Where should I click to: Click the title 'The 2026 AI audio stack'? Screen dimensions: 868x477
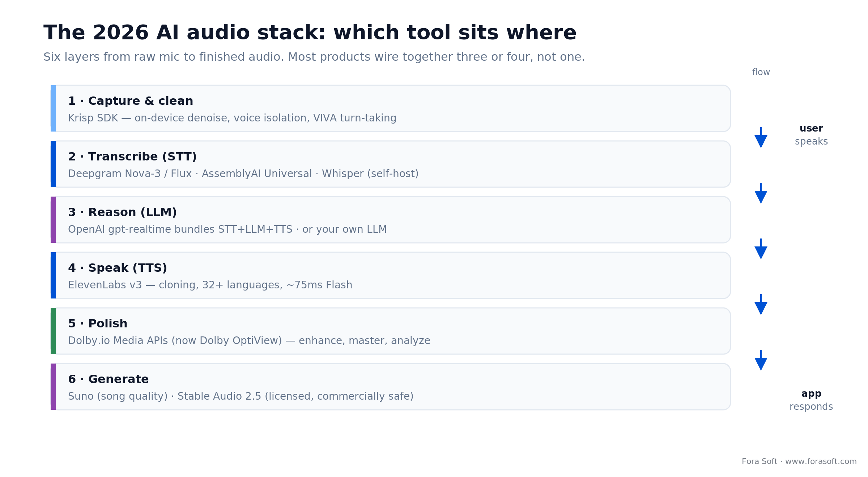tap(310, 33)
